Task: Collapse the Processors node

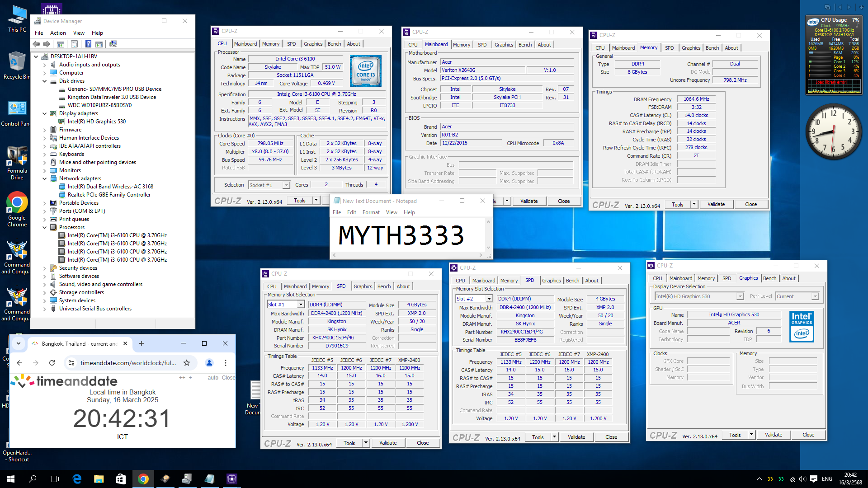Action: [x=45, y=227]
